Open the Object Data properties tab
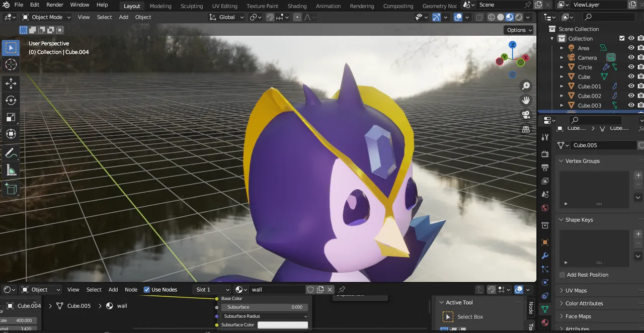 [545, 309]
